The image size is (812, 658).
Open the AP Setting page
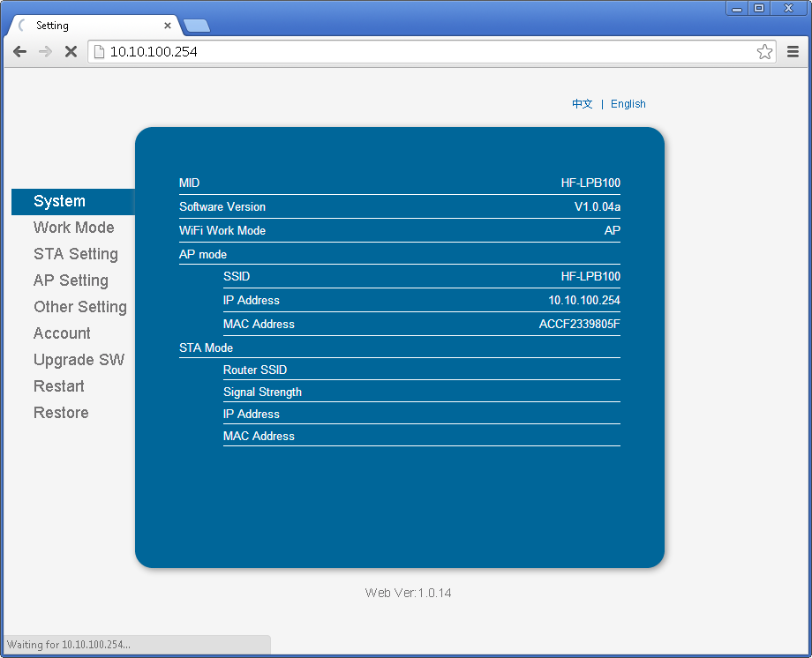point(71,280)
